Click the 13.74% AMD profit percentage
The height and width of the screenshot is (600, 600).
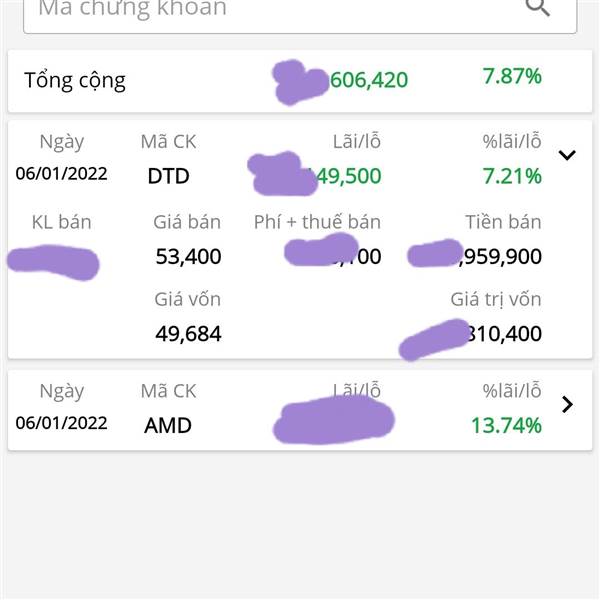click(x=506, y=426)
